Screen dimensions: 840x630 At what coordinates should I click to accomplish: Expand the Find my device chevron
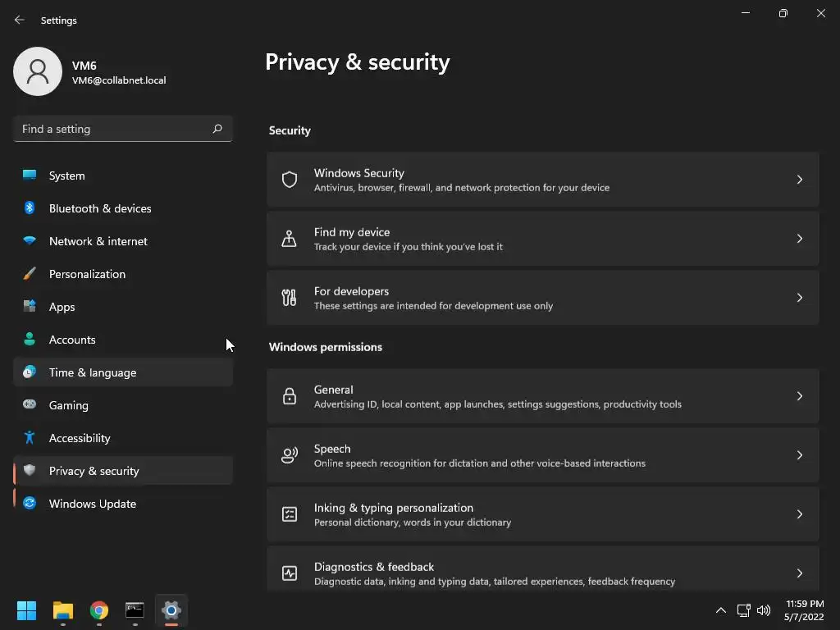coord(800,239)
